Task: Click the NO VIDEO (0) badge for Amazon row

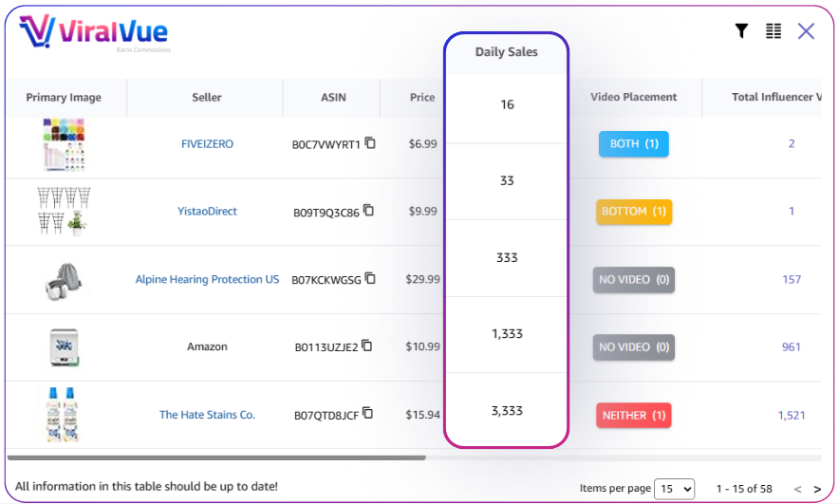Action: 634,346
